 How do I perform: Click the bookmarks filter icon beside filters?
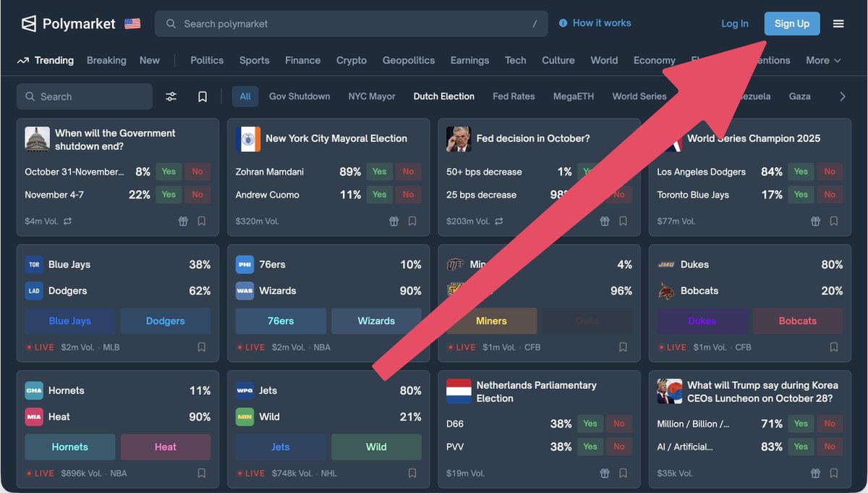coord(203,96)
